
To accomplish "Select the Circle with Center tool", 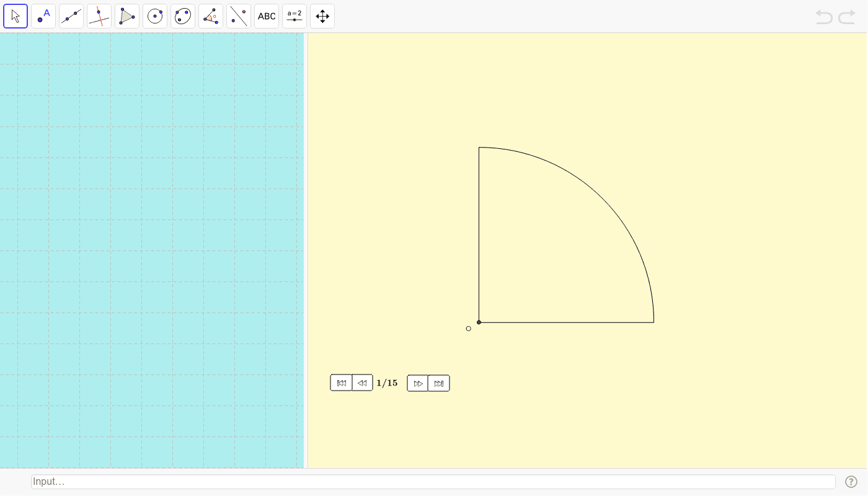I will coord(155,16).
